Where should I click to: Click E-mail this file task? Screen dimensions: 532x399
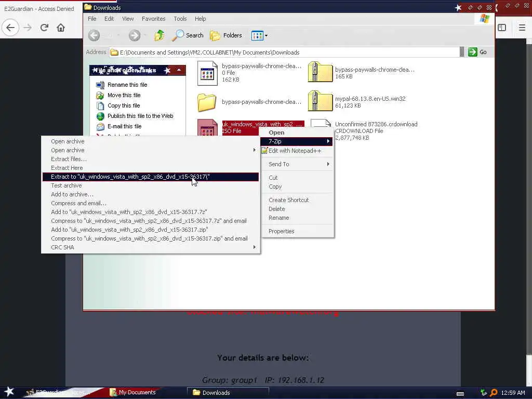coord(125,126)
